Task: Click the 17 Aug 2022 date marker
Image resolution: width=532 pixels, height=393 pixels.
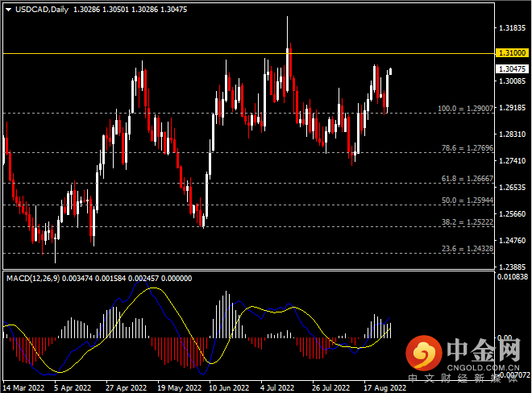Action: tap(384, 387)
